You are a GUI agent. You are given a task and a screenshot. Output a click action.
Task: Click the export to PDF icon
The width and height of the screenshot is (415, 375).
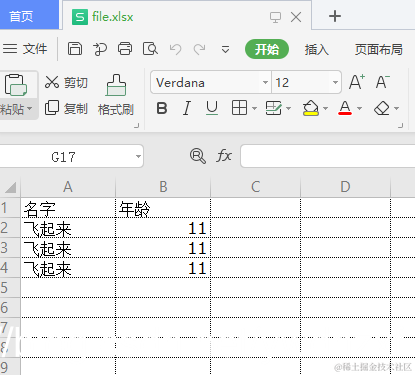[100, 49]
